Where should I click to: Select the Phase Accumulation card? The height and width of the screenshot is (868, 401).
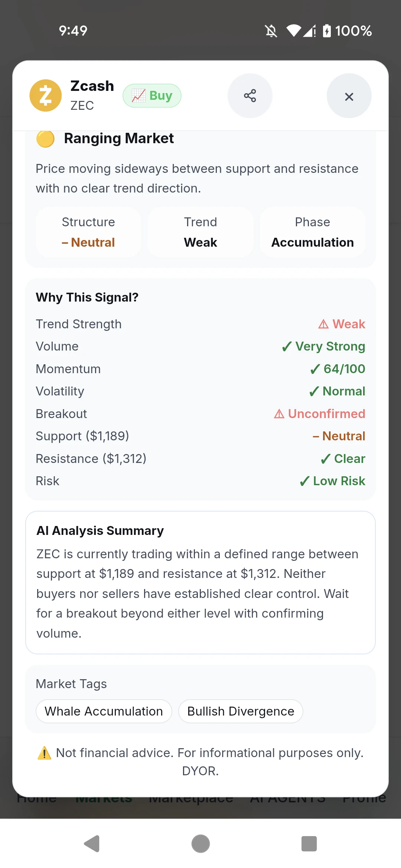[x=313, y=232]
